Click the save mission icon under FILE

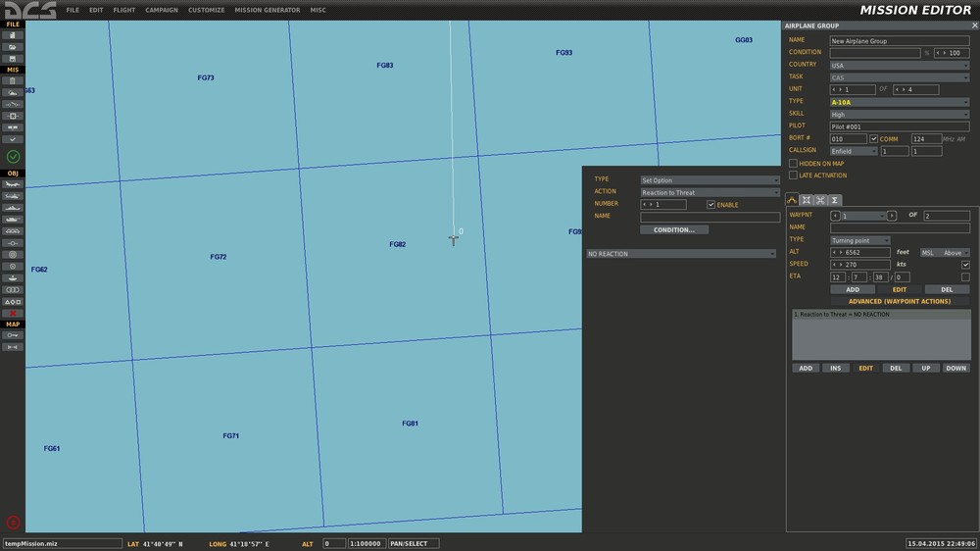(13, 59)
